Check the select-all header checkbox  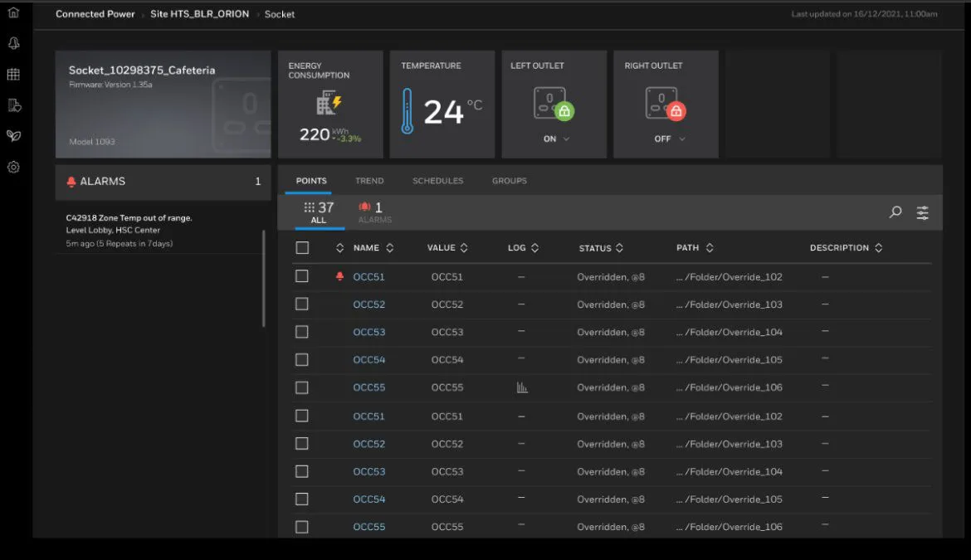[302, 248]
